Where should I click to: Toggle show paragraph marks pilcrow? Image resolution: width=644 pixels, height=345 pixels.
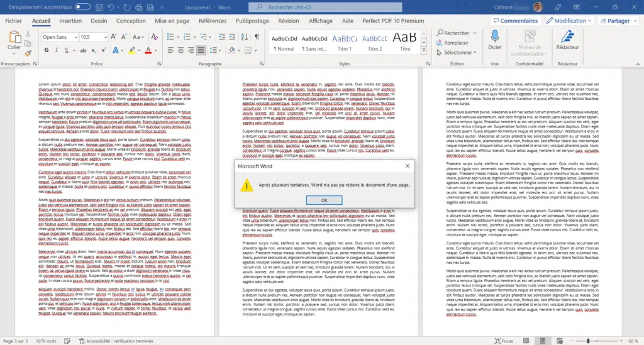[257, 37]
